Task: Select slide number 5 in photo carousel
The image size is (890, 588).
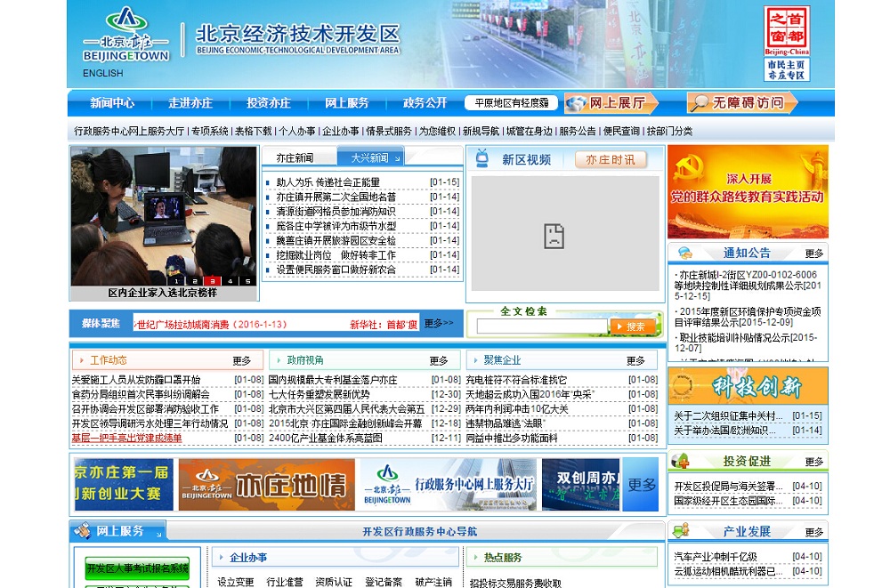Action: pyautogui.click(x=248, y=281)
